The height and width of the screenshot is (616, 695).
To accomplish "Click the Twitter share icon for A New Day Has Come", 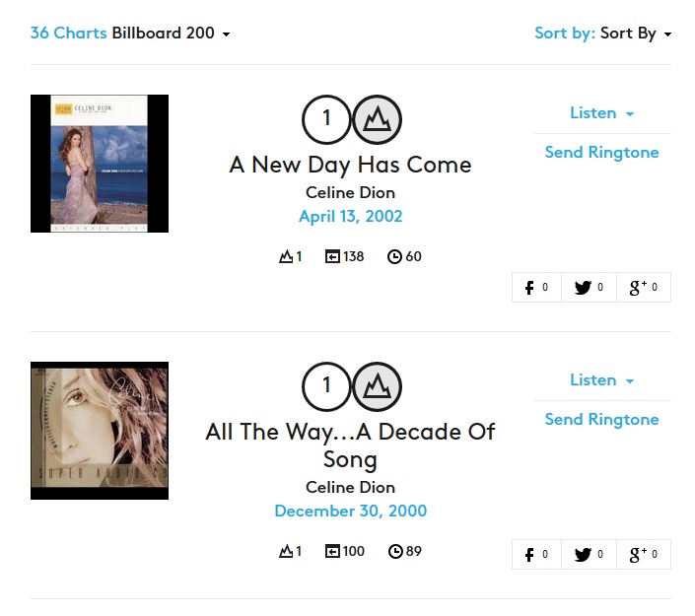I will pos(588,288).
